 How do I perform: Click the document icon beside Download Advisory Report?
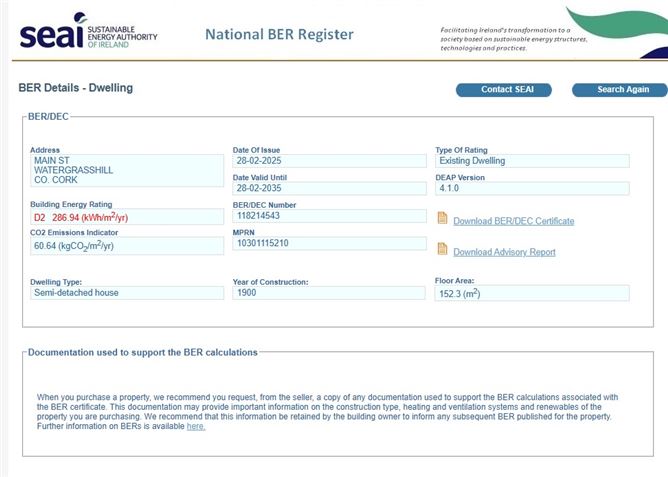click(x=442, y=249)
